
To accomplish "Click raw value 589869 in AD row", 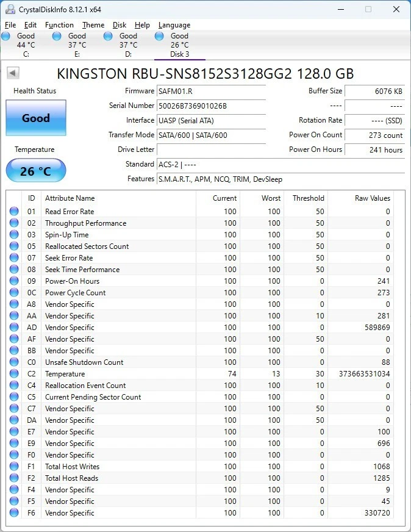I will click(x=377, y=328).
